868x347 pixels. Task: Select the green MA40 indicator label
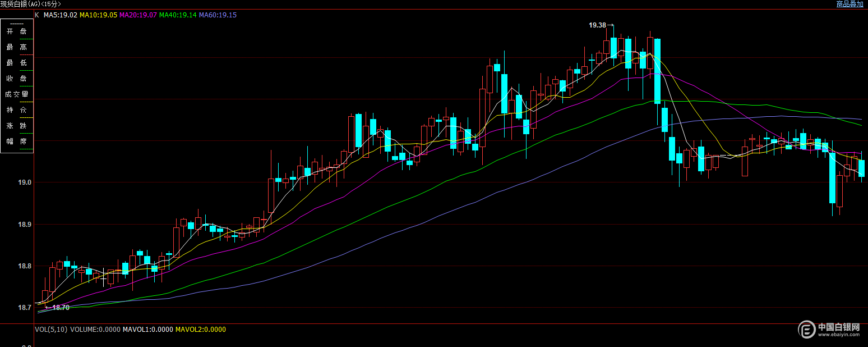[178, 15]
